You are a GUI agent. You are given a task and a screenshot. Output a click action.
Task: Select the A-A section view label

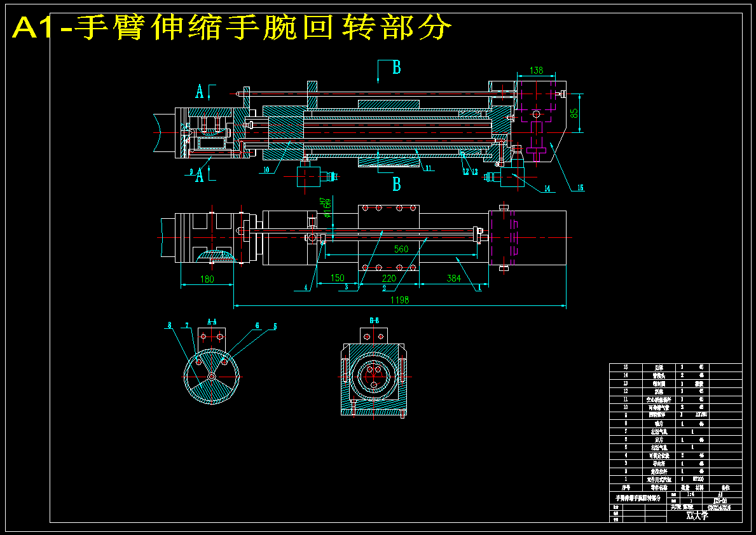(x=212, y=321)
